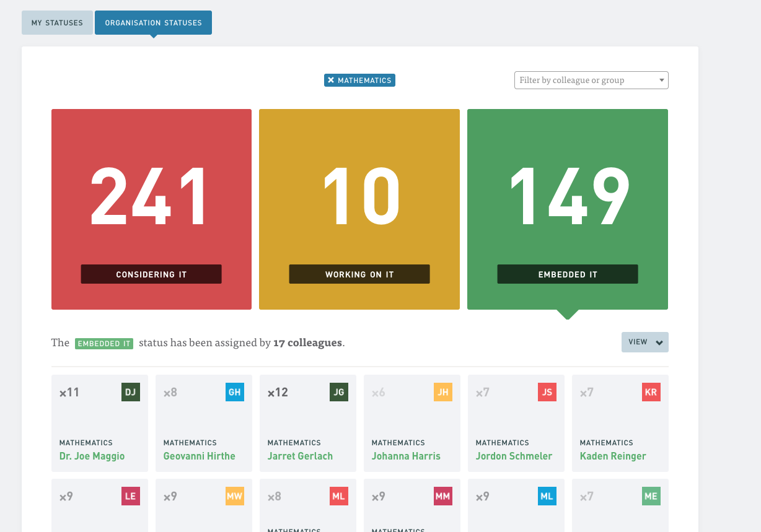
Task: Open Dr. Joe Maggio profile link
Action: (92, 456)
